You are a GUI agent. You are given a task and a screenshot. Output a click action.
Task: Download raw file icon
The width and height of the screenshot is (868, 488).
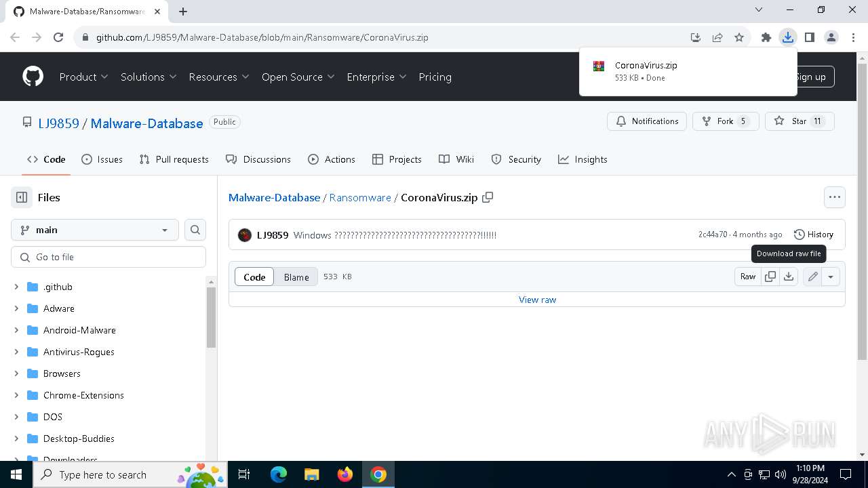click(x=789, y=277)
